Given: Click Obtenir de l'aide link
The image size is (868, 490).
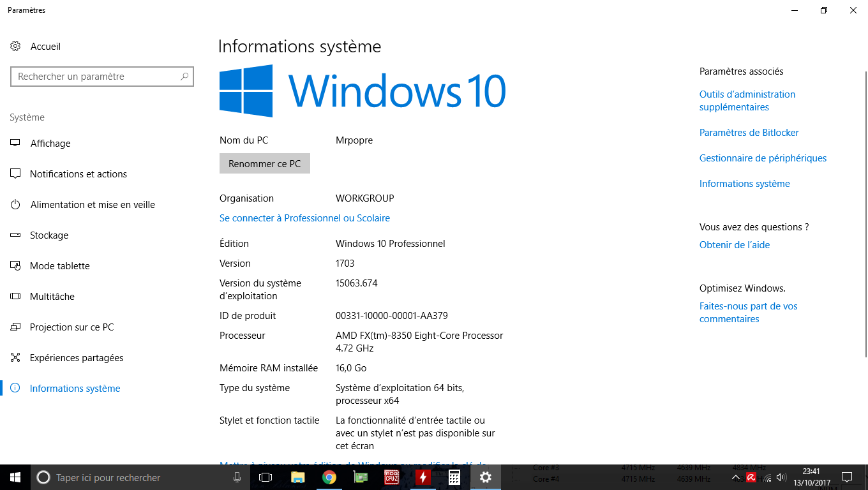Looking at the screenshot, I should (735, 245).
